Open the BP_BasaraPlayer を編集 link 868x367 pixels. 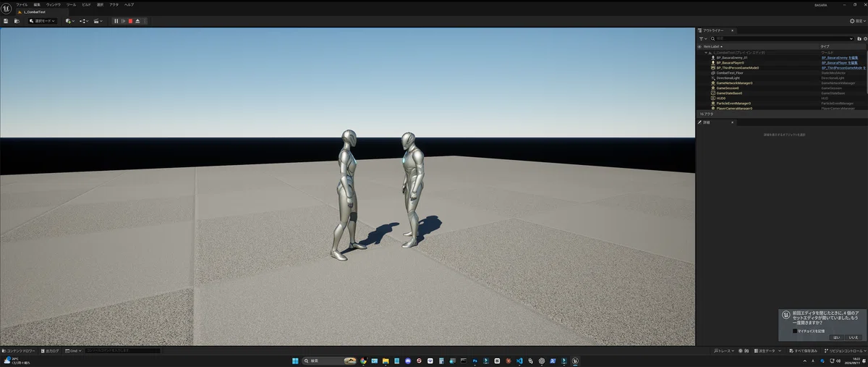(x=840, y=63)
